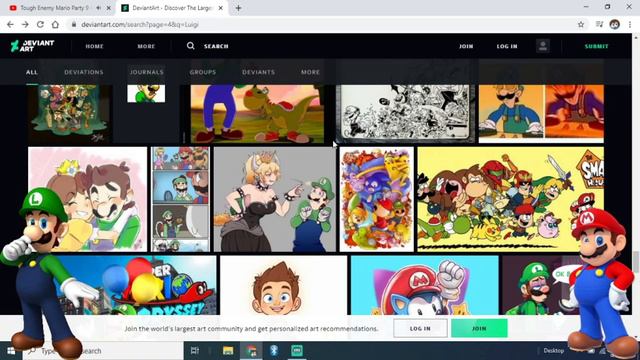Click the address bar URL
Image resolution: width=640 pixels, height=360 pixels.
140,24
